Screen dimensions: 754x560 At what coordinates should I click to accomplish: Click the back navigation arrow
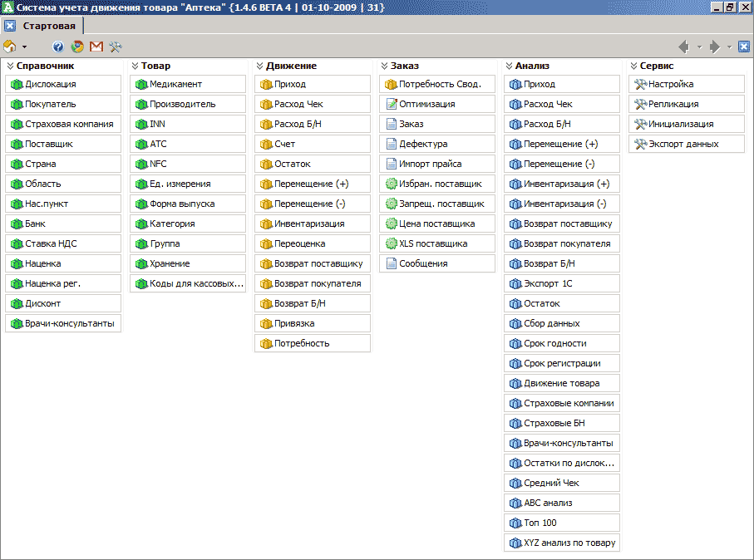tap(684, 47)
